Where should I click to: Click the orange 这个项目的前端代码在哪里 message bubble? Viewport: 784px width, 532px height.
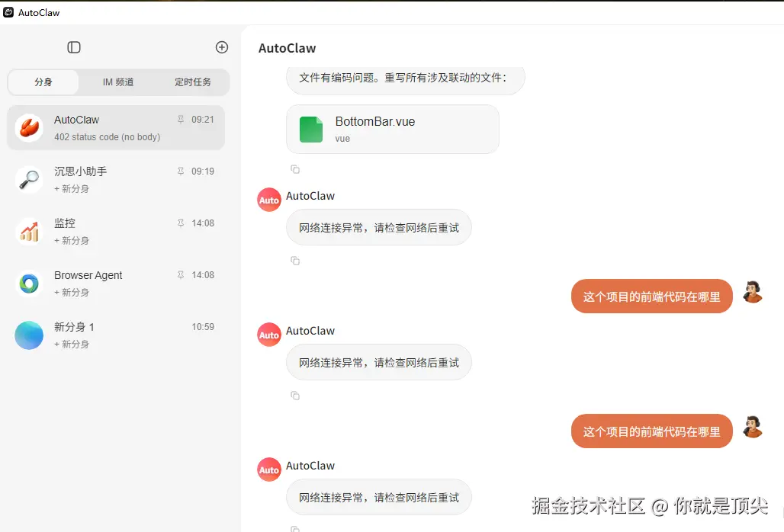(651, 296)
